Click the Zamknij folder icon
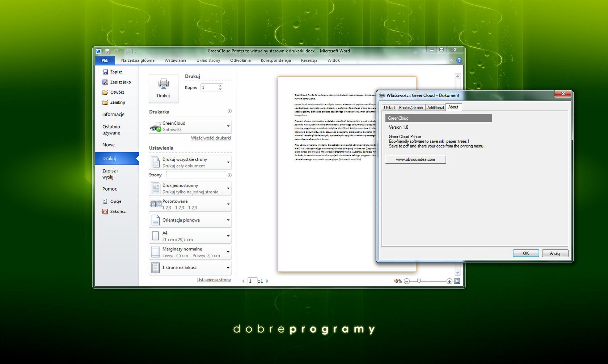 point(105,102)
